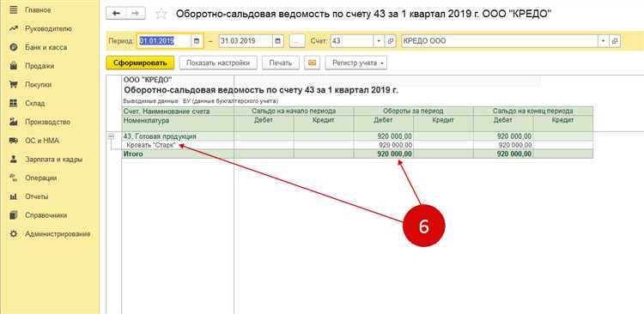Click Номенклатура header cell
Image resolution: width=644 pixels, height=314 pixels.
click(146, 120)
